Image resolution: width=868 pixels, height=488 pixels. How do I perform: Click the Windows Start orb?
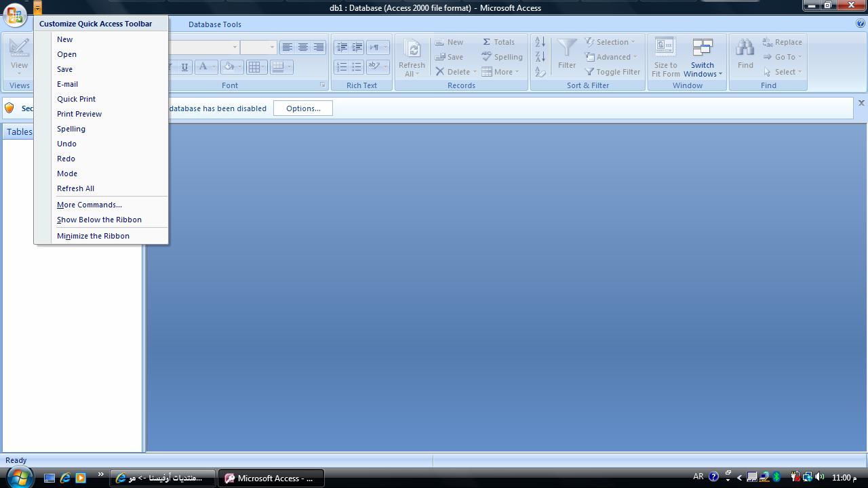(18, 477)
